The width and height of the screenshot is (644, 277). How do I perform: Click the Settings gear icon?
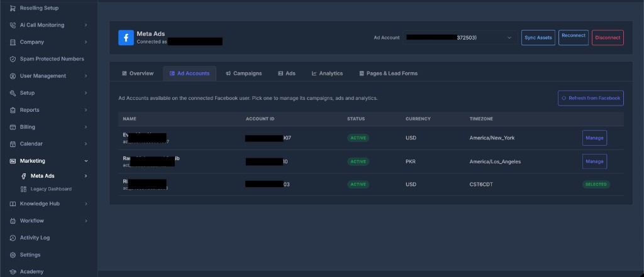point(13,255)
